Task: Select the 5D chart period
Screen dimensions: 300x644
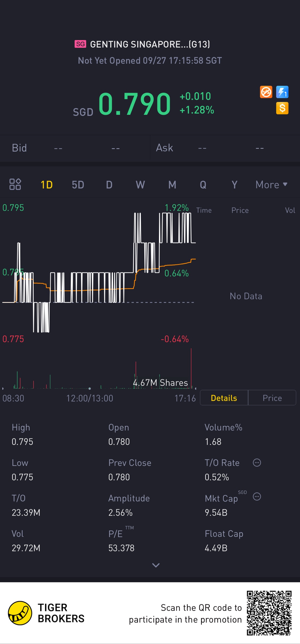Action: coord(78,185)
